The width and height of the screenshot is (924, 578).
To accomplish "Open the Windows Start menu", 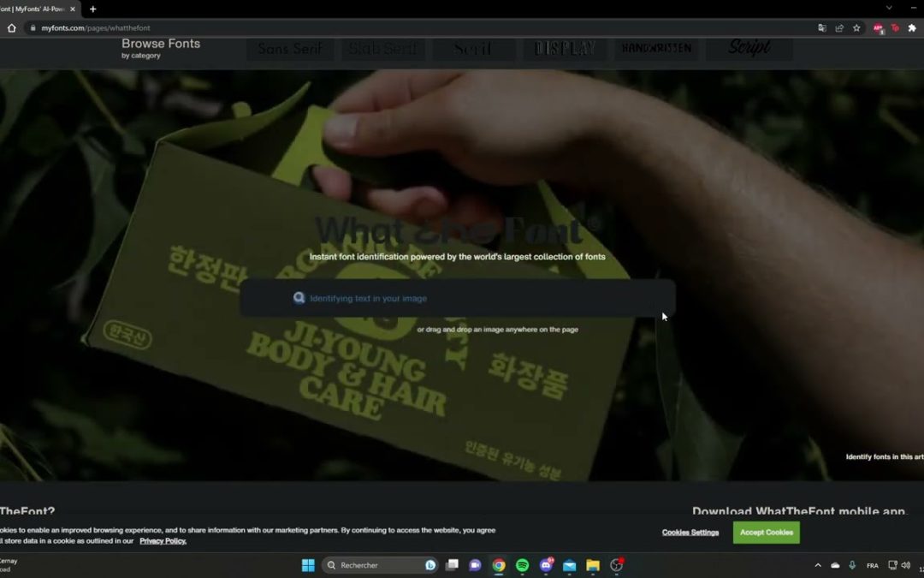I will click(x=308, y=565).
